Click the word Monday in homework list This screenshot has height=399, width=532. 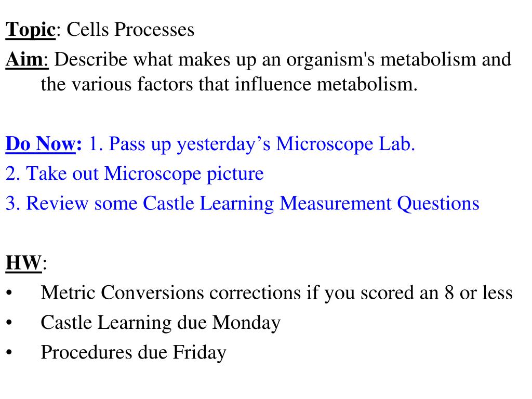[x=247, y=323]
